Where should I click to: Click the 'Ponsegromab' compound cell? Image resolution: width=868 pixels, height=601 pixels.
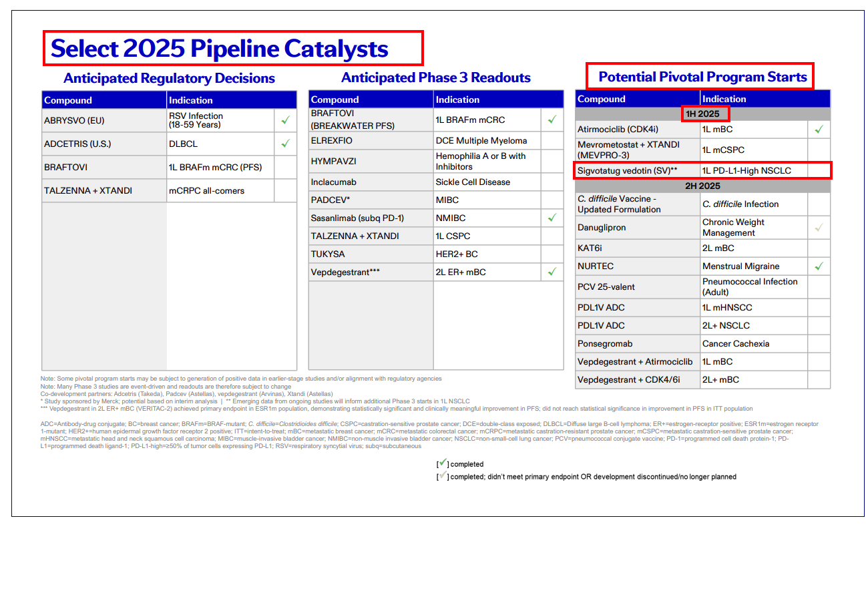pos(638,343)
